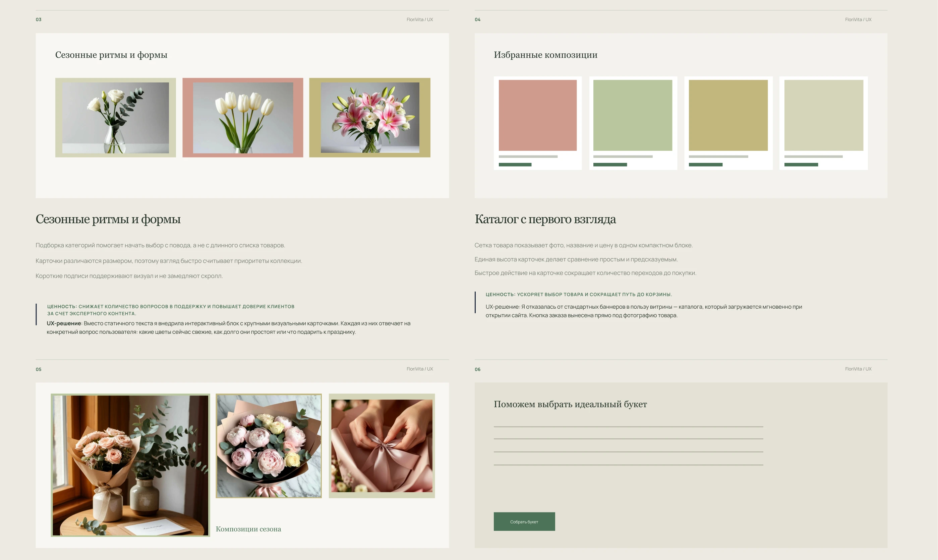Image resolution: width=938 pixels, height=560 pixels.
Task: Click the green price bar under light green card
Action: [610, 165]
